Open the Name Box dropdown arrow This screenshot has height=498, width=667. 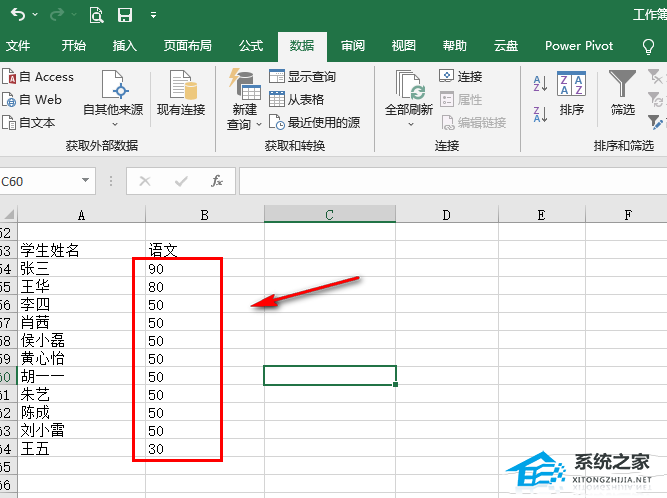[85, 181]
